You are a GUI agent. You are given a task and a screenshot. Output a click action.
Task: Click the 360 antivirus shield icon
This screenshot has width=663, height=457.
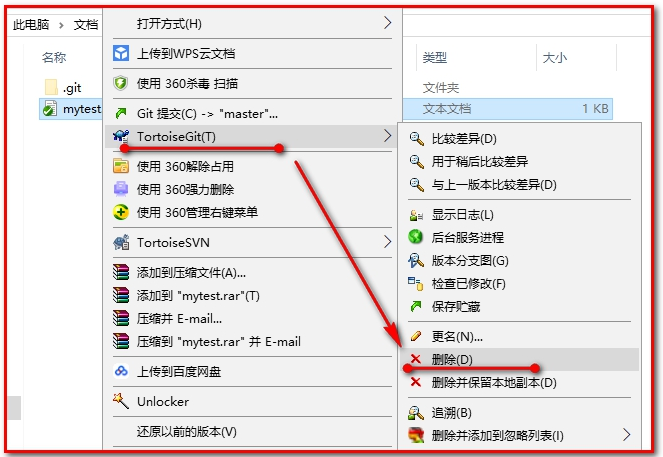[x=121, y=83]
